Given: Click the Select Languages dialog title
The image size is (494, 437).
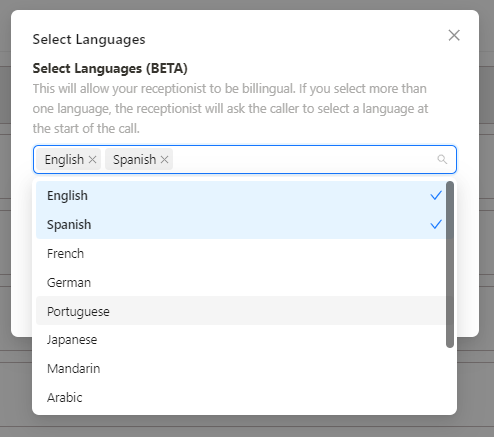Looking at the screenshot, I should pyautogui.click(x=89, y=39).
